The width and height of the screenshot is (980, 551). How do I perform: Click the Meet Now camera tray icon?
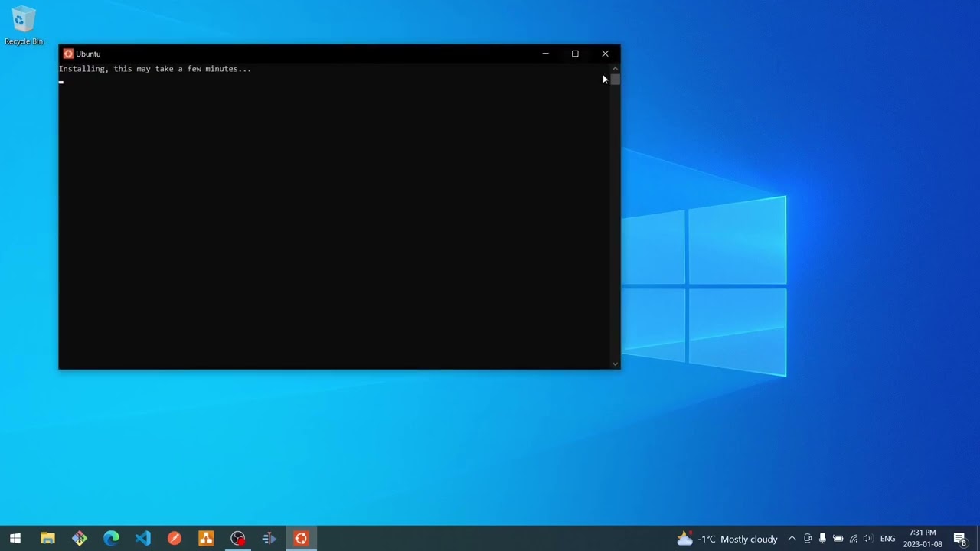[808, 539]
